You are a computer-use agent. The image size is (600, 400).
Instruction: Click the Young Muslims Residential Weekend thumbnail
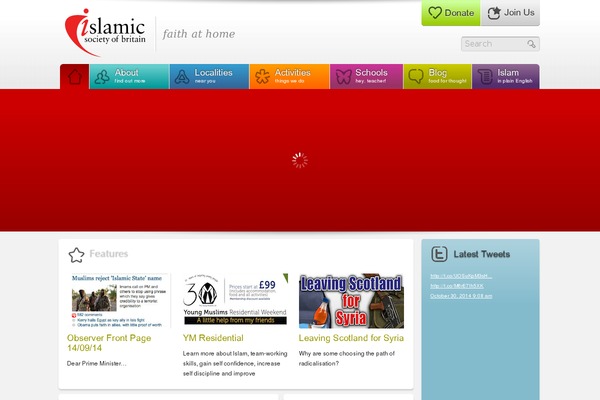pyautogui.click(x=235, y=300)
